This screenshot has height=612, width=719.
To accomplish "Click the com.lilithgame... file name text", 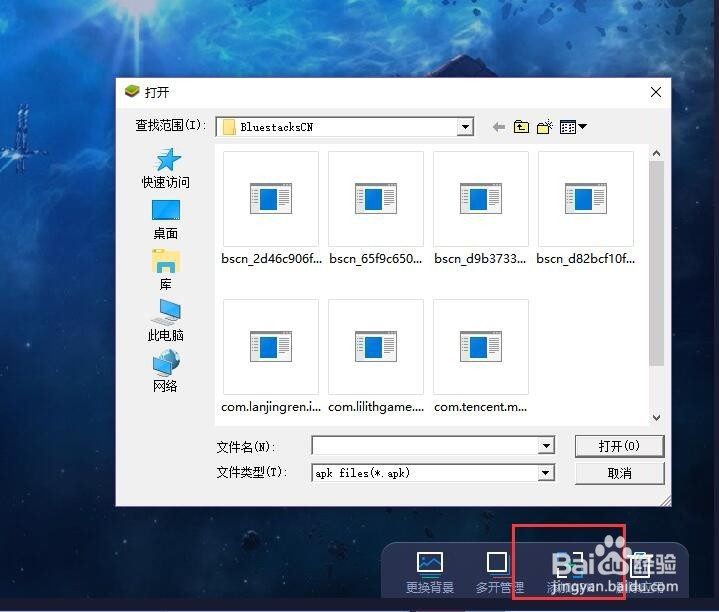I will tap(376, 407).
